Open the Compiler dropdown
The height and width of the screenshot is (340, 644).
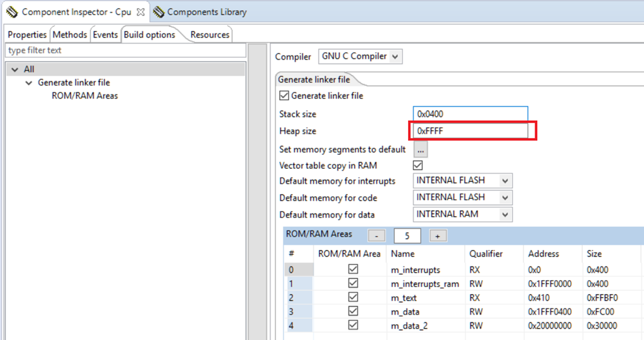tap(395, 57)
